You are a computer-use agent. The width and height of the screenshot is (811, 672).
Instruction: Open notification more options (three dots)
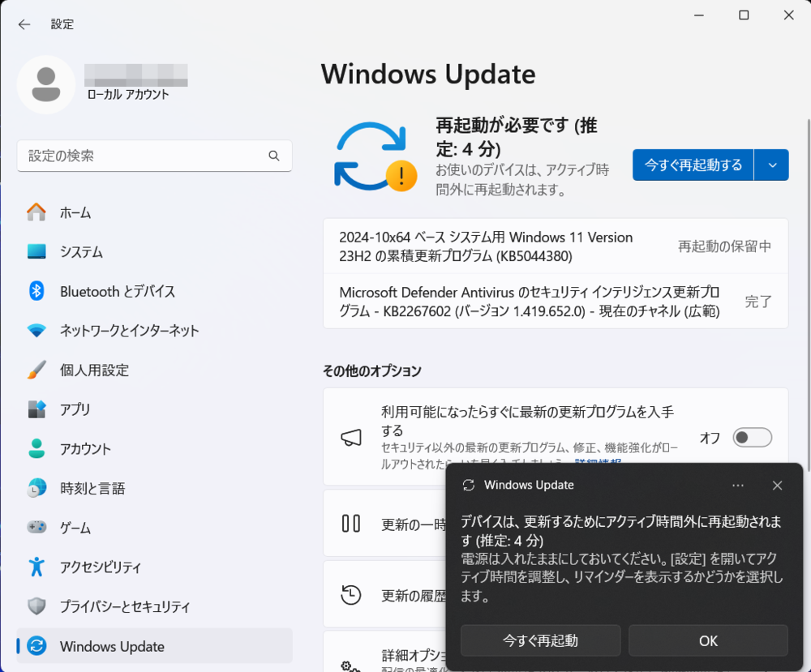[x=738, y=486]
